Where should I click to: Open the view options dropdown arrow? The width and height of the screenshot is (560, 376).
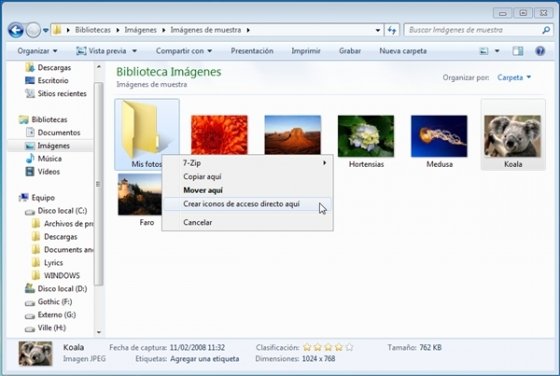coord(497,51)
